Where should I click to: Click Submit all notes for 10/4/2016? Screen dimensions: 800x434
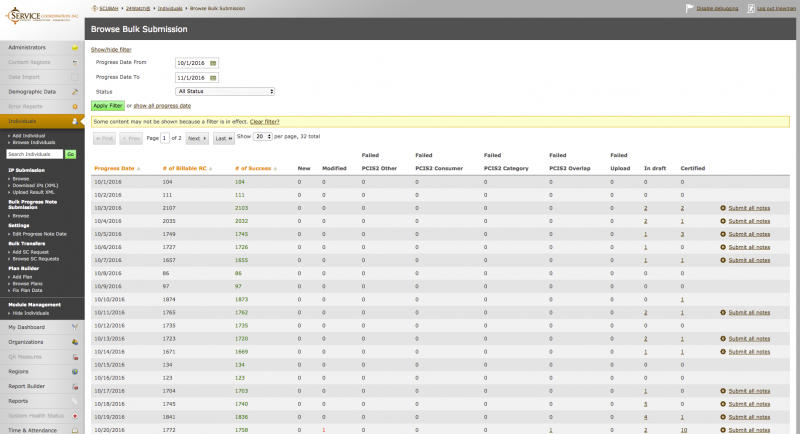click(749, 221)
